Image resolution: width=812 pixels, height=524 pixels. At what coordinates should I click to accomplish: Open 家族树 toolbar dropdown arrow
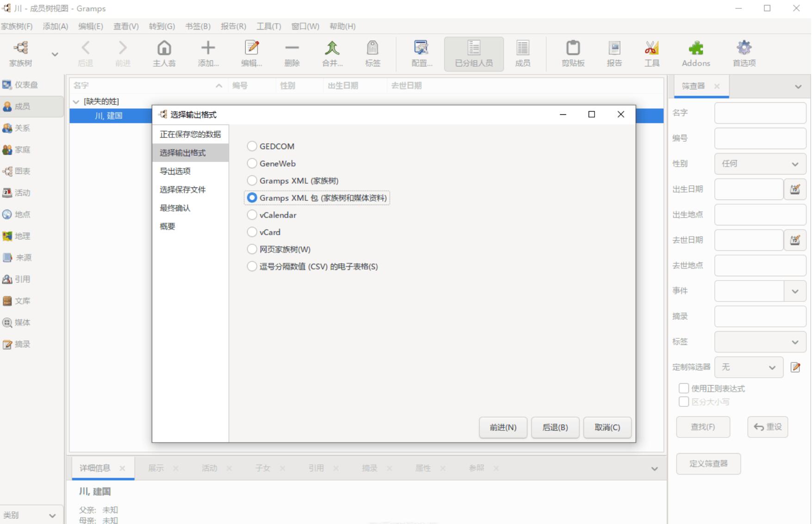(x=55, y=55)
